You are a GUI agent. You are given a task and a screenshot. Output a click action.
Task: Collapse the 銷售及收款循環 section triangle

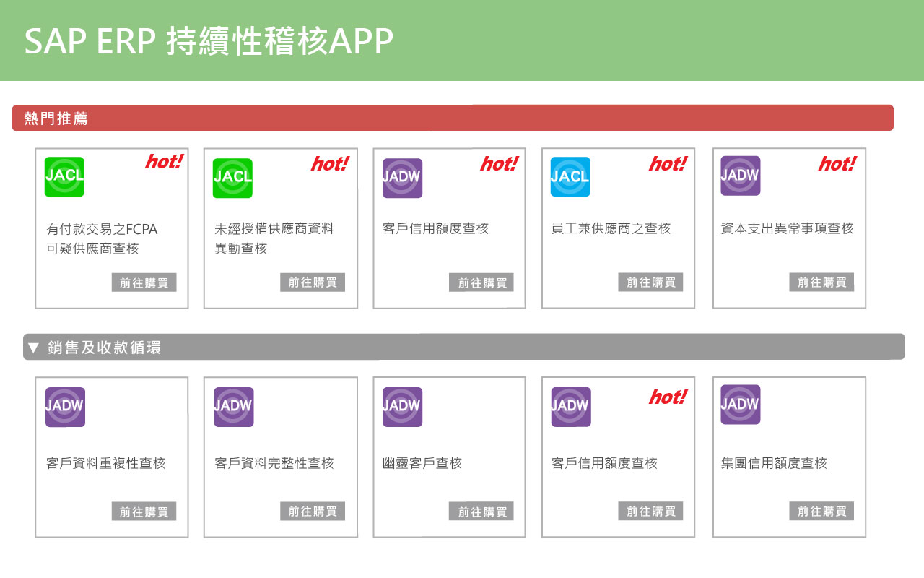(x=32, y=346)
